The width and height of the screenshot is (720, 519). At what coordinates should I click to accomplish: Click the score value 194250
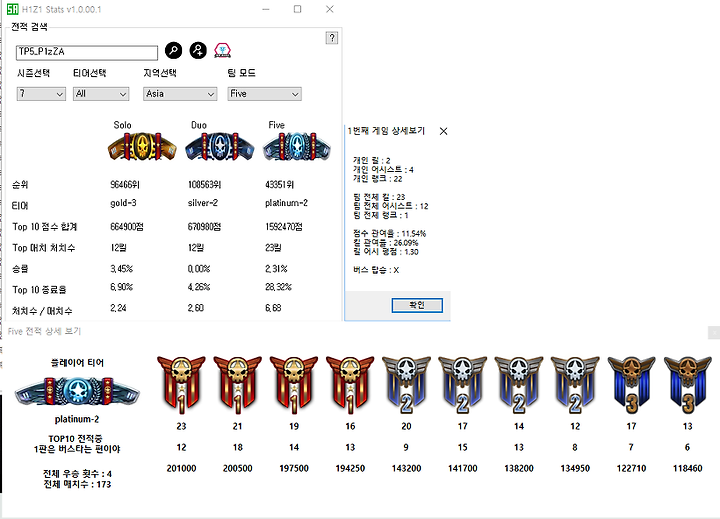click(x=350, y=468)
